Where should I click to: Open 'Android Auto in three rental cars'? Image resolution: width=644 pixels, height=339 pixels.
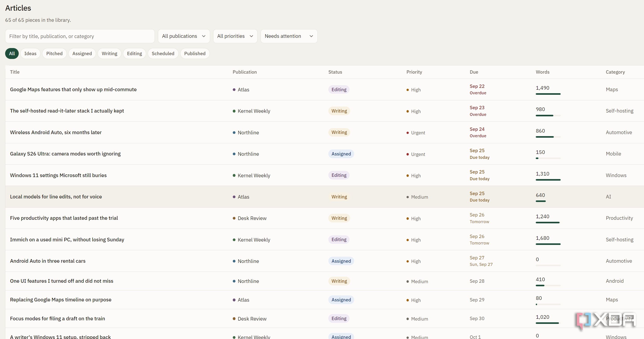pos(48,261)
